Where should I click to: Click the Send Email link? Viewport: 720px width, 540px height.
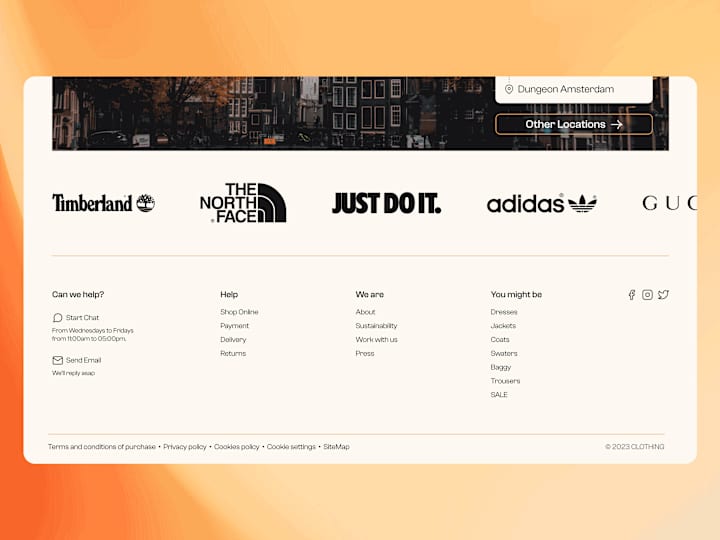[84, 360]
